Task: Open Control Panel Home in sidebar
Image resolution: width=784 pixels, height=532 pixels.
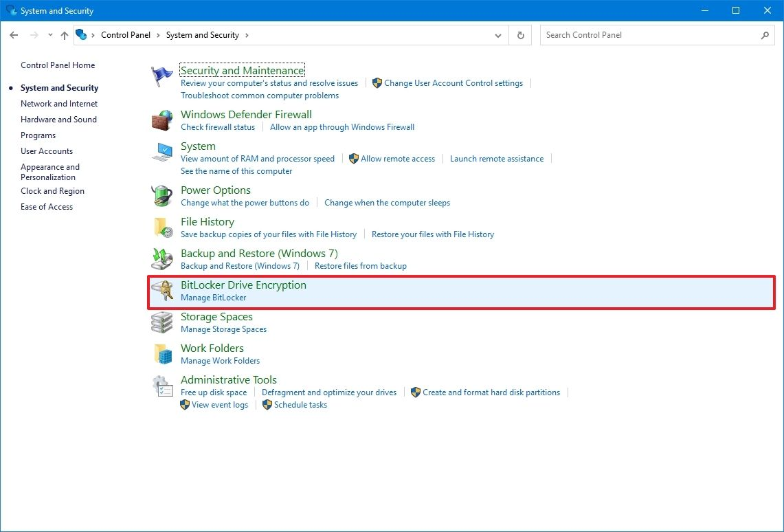Action: point(58,65)
